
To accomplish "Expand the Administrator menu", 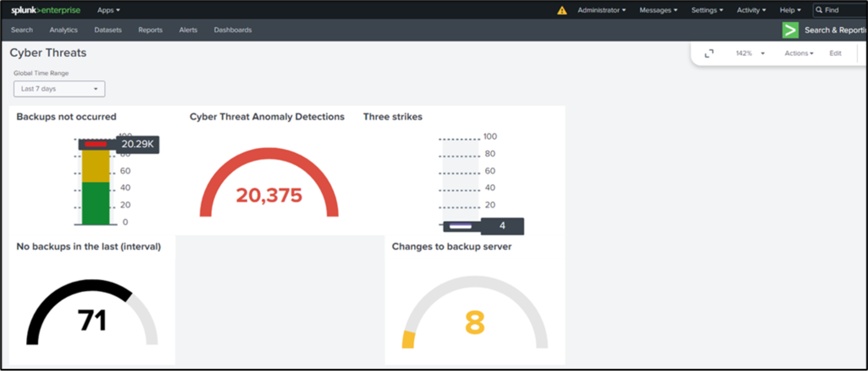I will 602,10.
